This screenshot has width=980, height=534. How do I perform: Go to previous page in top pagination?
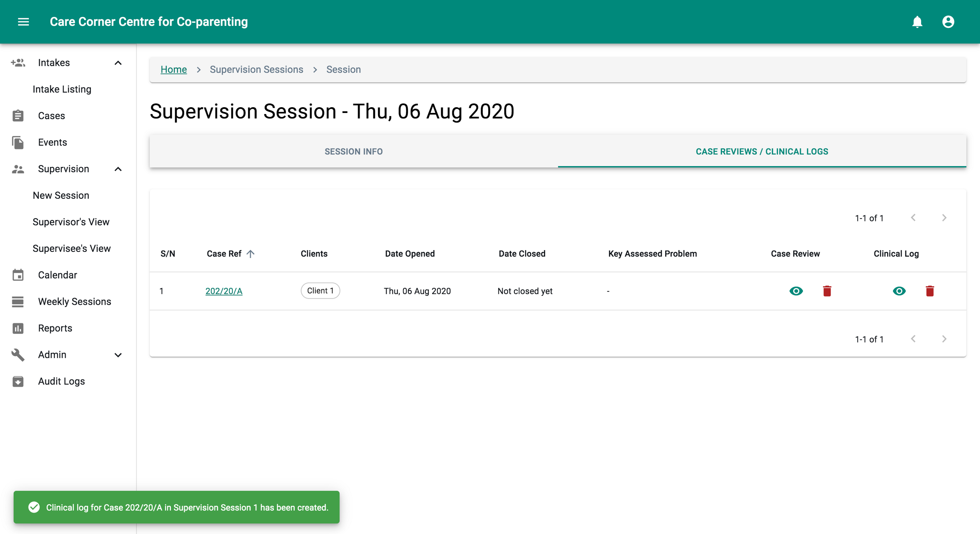coord(913,218)
